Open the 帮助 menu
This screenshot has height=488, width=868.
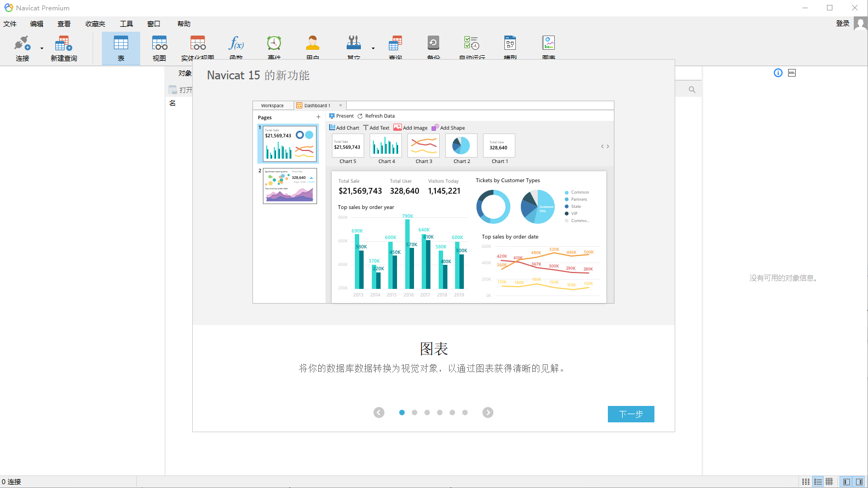pyautogui.click(x=184, y=24)
